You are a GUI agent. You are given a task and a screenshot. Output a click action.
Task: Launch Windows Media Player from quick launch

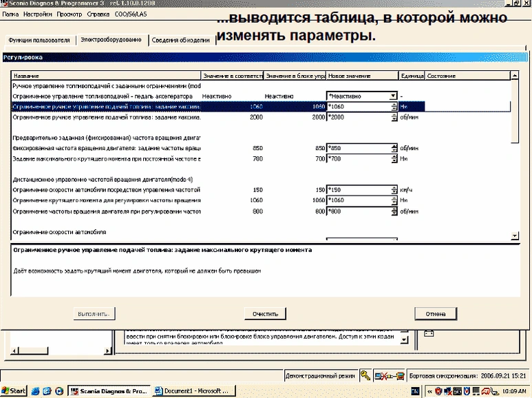pos(59,391)
